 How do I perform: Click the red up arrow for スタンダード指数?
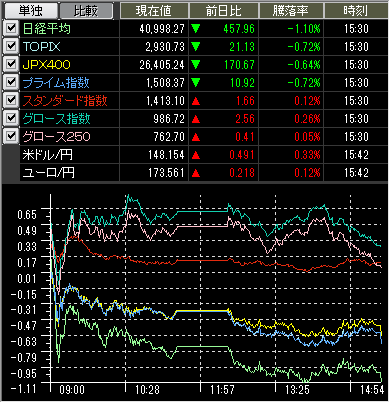[x=196, y=101]
